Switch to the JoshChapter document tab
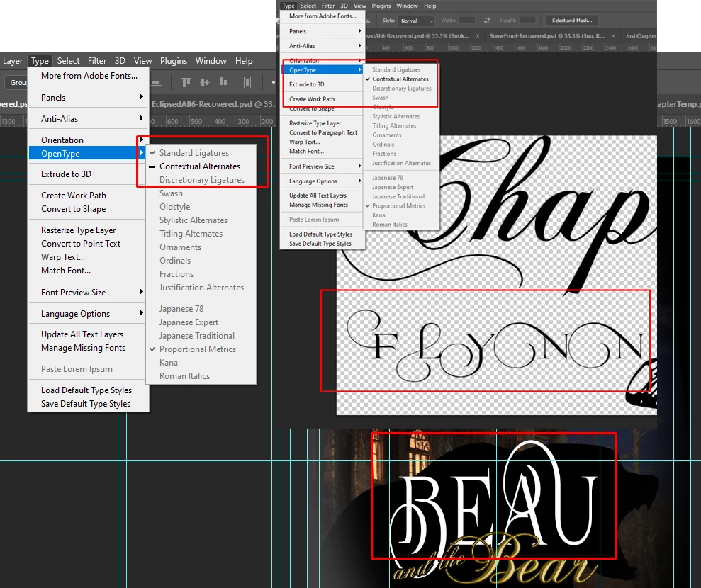This screenshot has height=588, width=701. [x=641, y=35]
